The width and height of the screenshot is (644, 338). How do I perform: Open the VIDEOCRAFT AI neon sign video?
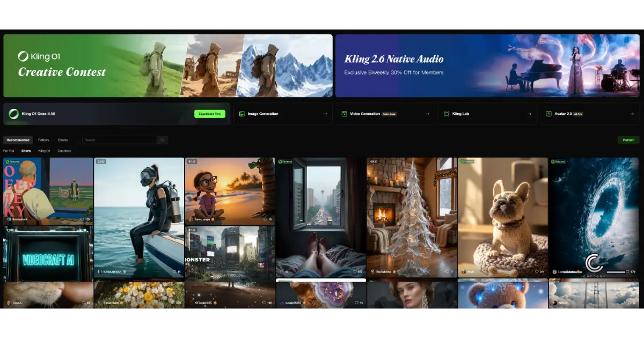tap(48, 253)
